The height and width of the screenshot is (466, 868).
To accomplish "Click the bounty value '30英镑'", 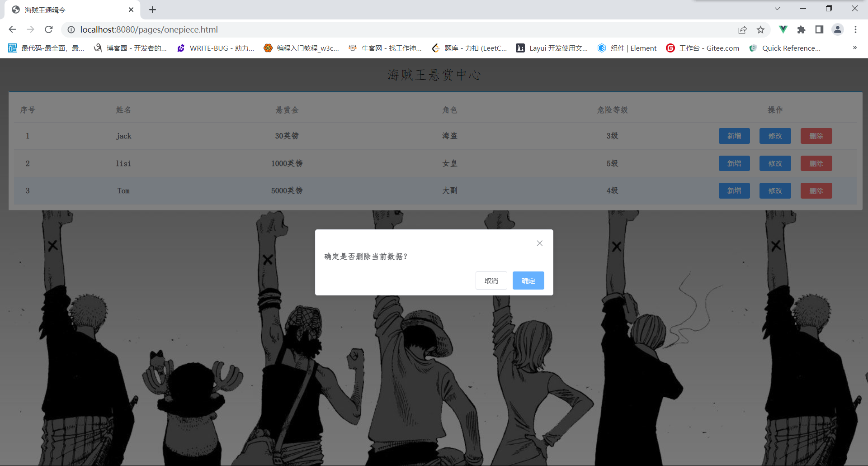I will [x=287, y=136].
